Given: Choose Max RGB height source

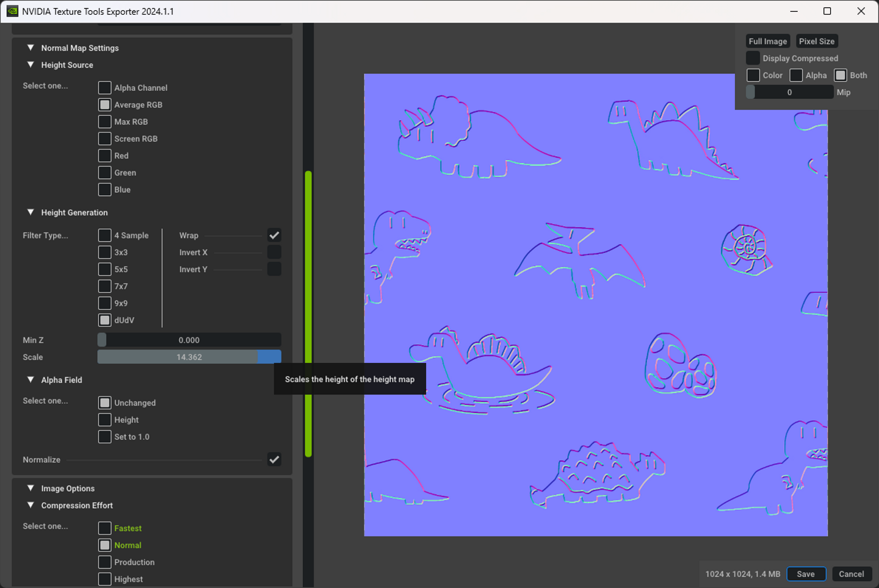Looking at the screenshot, I should click(105, 122).
